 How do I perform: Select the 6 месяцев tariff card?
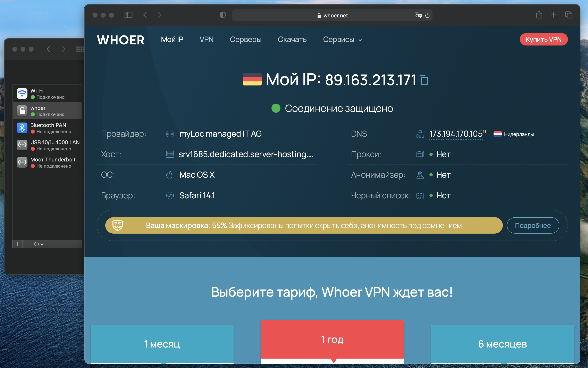502,344
